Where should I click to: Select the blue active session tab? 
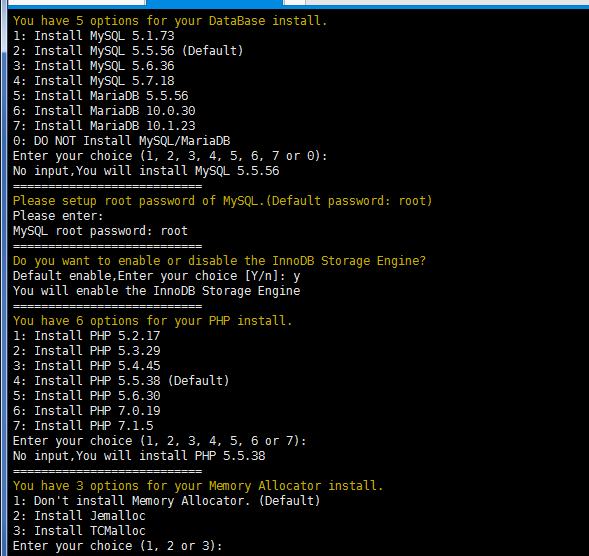coord(214,3)
